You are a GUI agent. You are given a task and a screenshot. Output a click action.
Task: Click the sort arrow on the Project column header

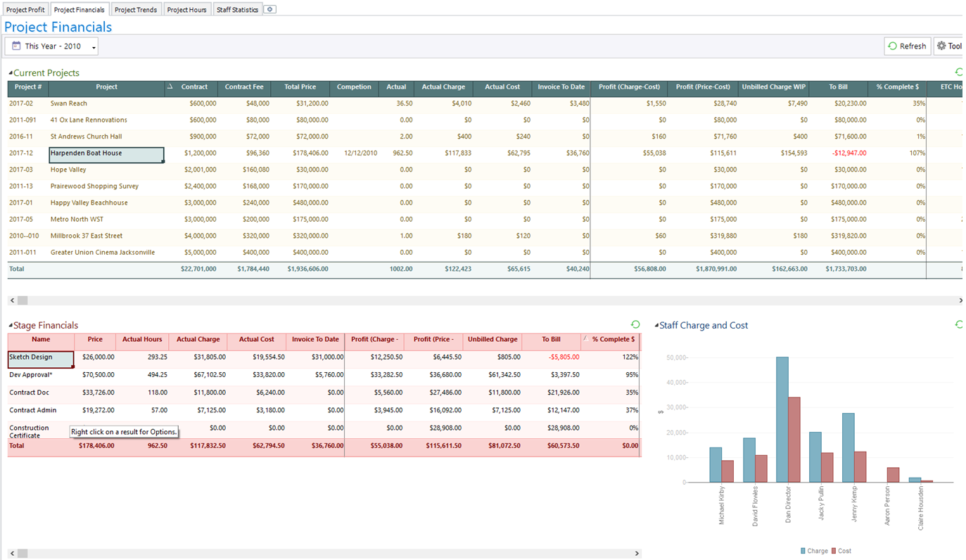coord(170,87)
